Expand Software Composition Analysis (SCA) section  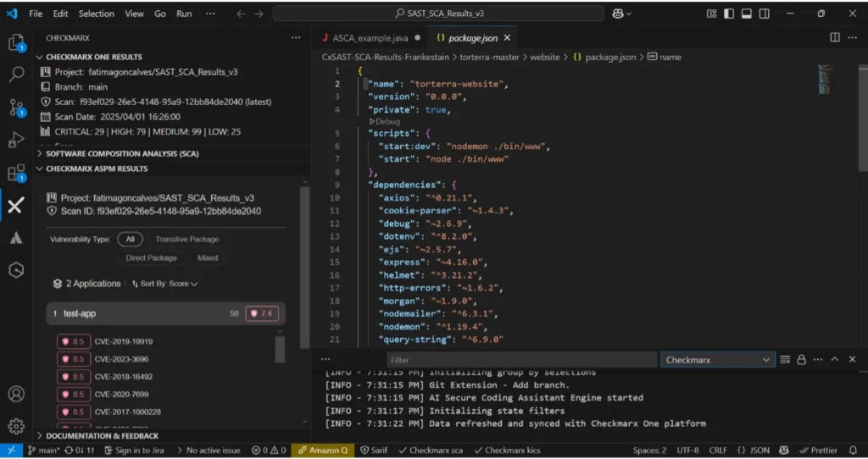coord(122,153)
